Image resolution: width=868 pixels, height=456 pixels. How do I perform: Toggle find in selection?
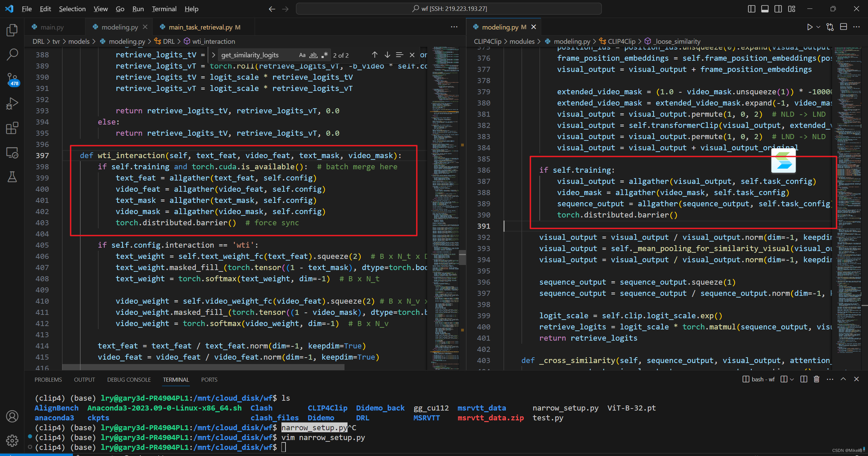click(400, 55)
